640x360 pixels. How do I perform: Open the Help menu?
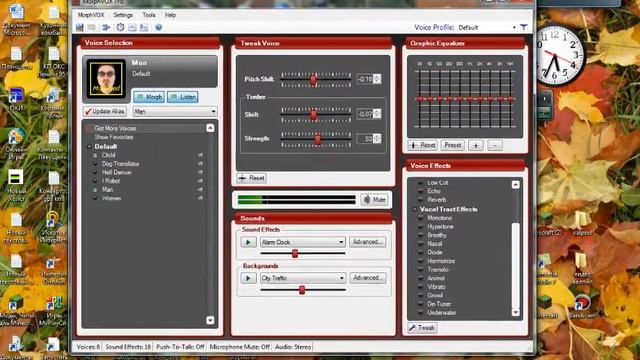[x=170, y=15]
